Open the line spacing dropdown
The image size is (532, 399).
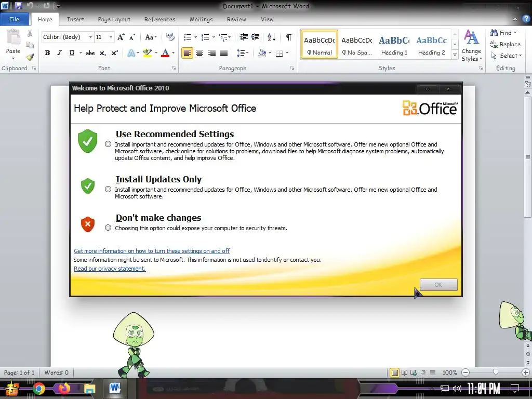coord(242,53)
